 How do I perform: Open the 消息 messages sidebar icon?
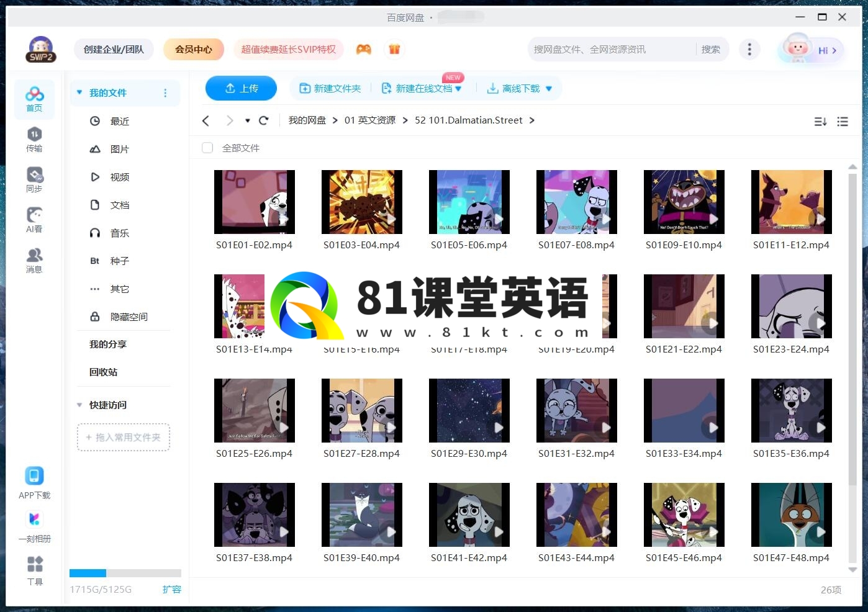click(x=34, y=261)
